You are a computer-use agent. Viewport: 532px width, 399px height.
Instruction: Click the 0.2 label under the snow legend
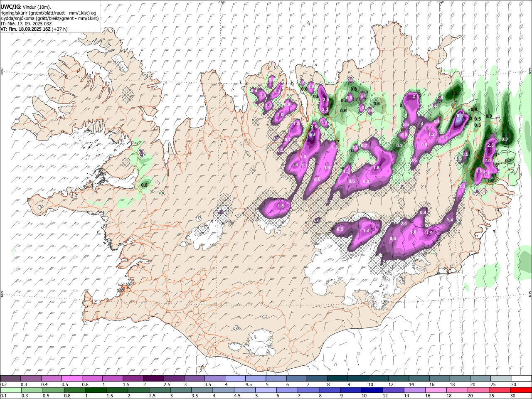(3, 384)
